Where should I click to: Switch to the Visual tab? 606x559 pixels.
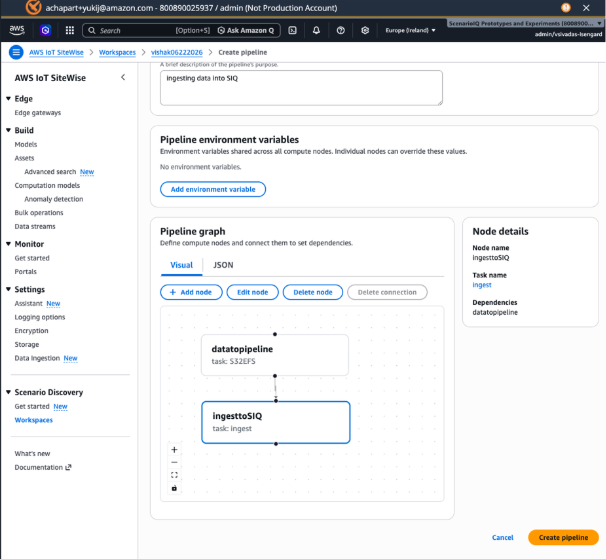click(181, 265)
